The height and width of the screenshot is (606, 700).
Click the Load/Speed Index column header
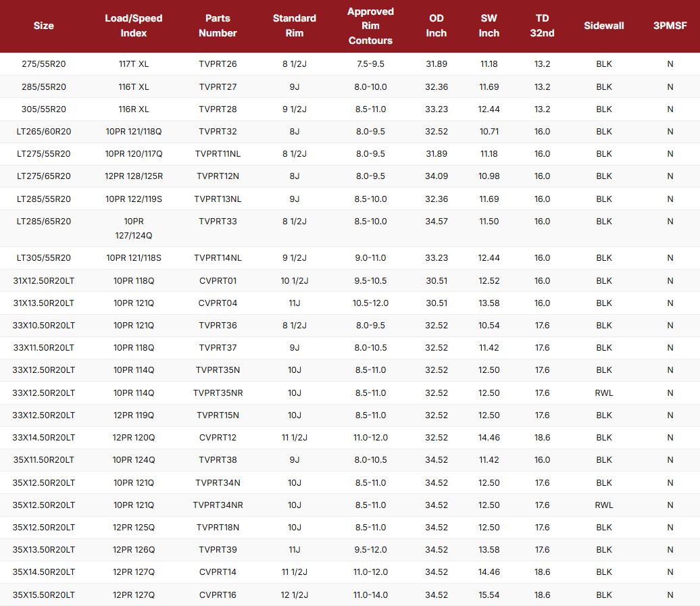134,26
